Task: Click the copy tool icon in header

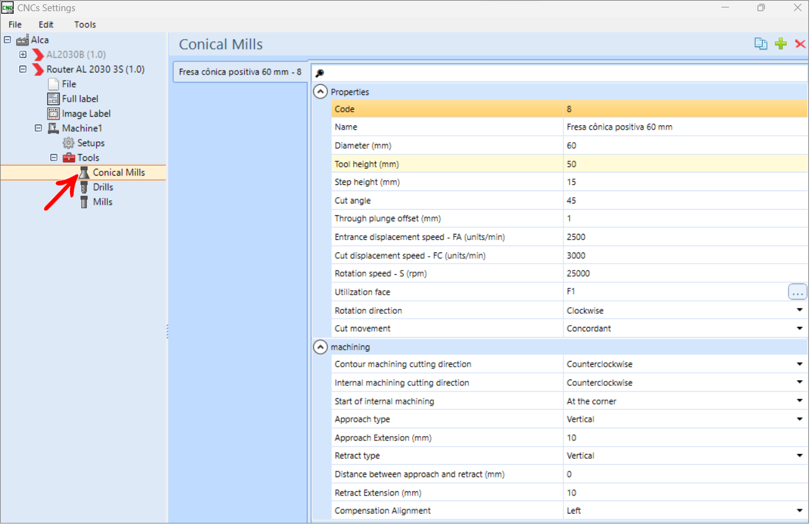Action: tap(761, 44)
